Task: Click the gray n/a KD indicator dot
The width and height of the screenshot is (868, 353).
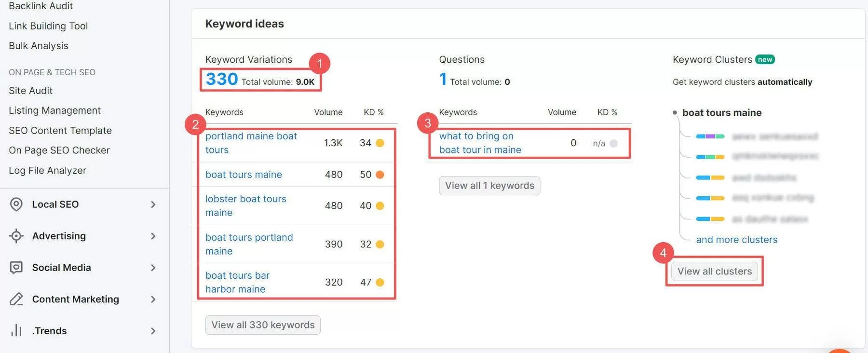Action: (x=613, y=143)
